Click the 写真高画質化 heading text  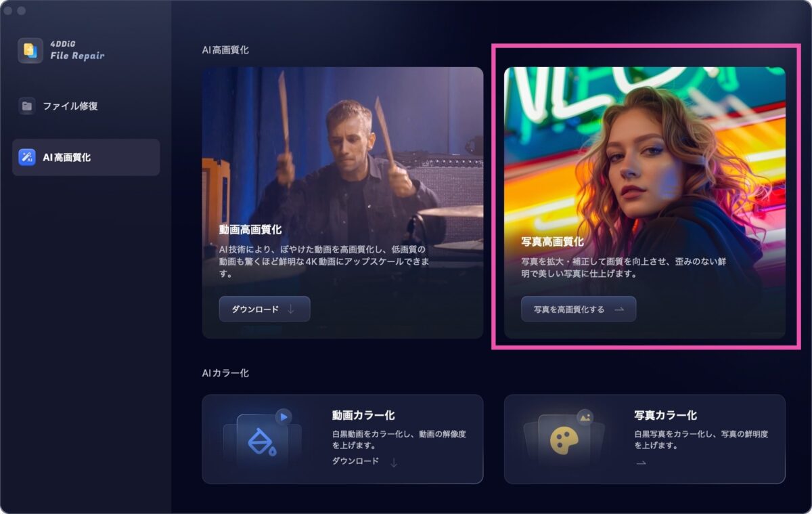pyautogui.click(x=552, y=241)
